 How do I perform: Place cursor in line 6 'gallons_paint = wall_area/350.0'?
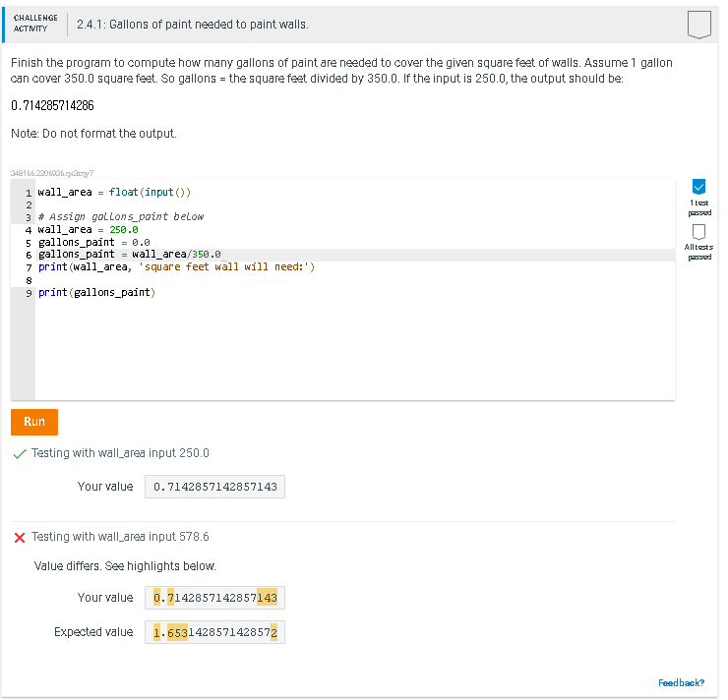[x=130, y=255]
